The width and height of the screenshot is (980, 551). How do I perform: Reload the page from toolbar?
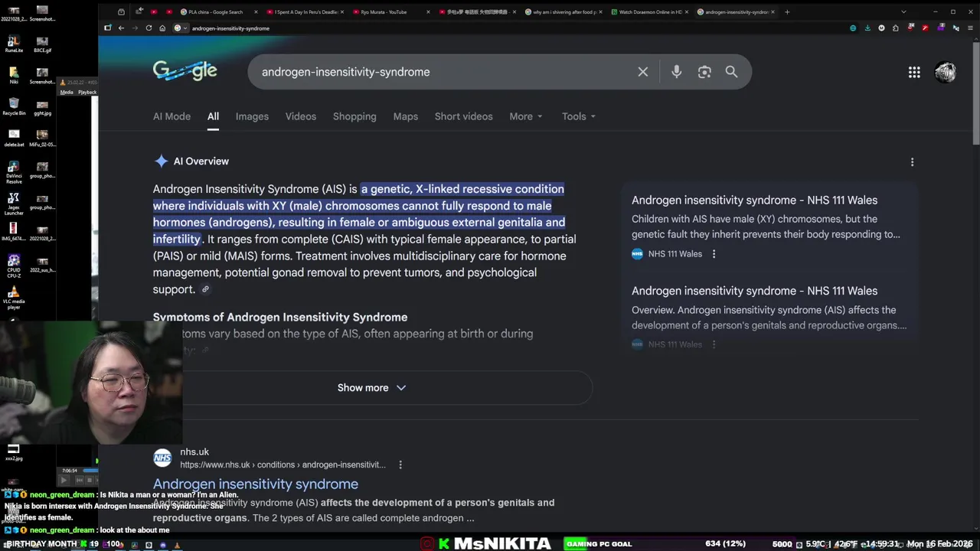tap(149, 28)
